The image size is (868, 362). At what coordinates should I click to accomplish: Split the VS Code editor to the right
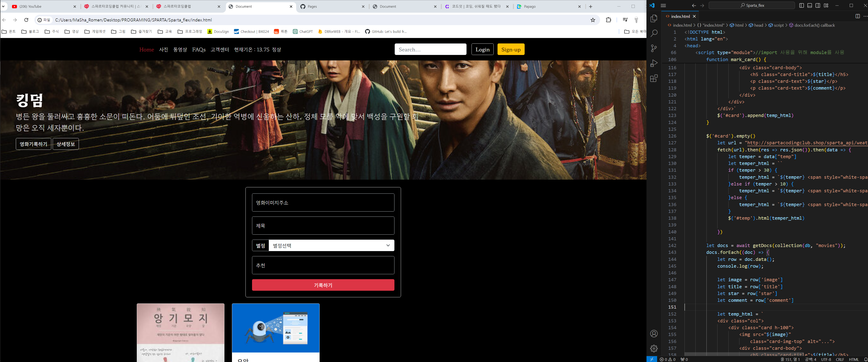858,16
